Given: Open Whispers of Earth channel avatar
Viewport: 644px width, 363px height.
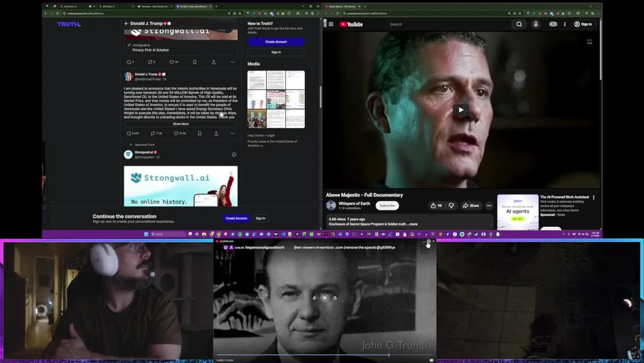Looking at the screenshot, I should click(331, 205).
